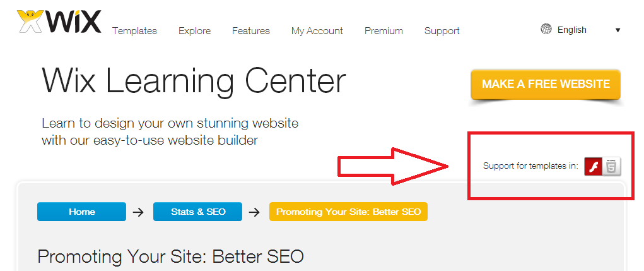The width and height of the screenshot is (644, 271).
Task: Select the Flash templates support icon
Action: coord(593,167)
